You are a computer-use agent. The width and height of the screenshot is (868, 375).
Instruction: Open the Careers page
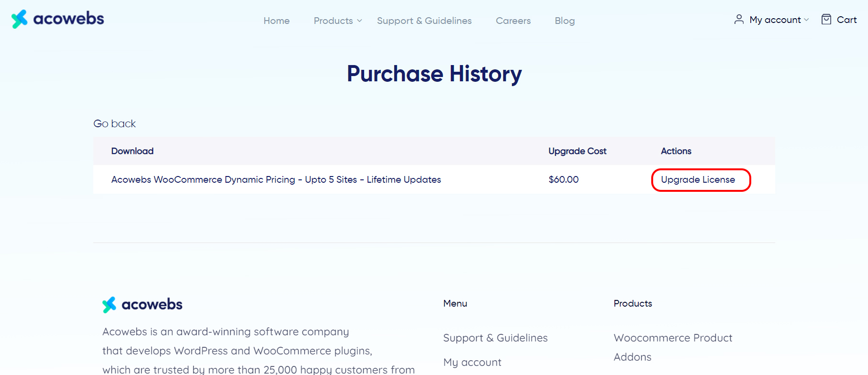pos(513,21)
